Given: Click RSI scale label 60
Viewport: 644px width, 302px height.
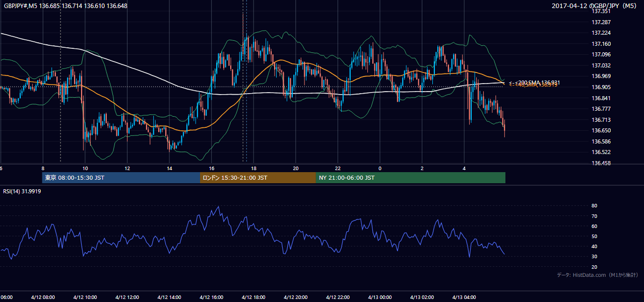Looking at the screenshot, I should 595,226.
